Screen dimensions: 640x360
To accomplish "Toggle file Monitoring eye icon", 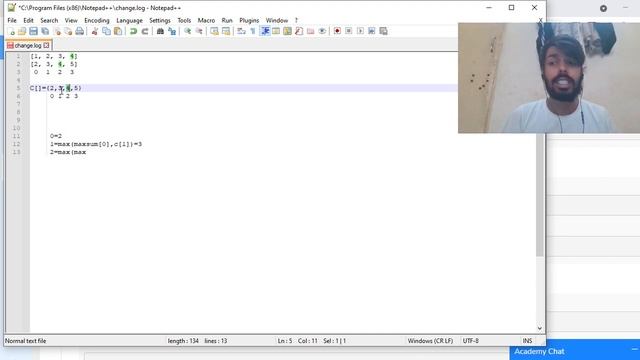I will point(322,31).
